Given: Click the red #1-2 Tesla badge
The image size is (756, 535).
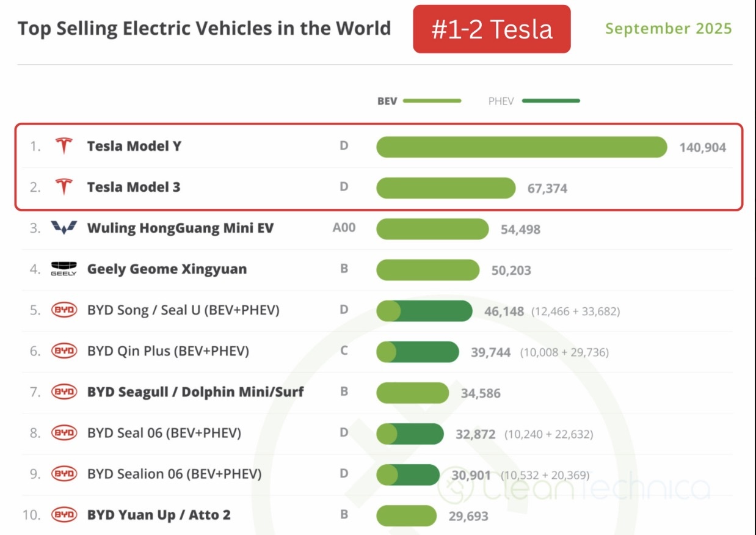Looking at the screenshot, I should pos(492,29).
